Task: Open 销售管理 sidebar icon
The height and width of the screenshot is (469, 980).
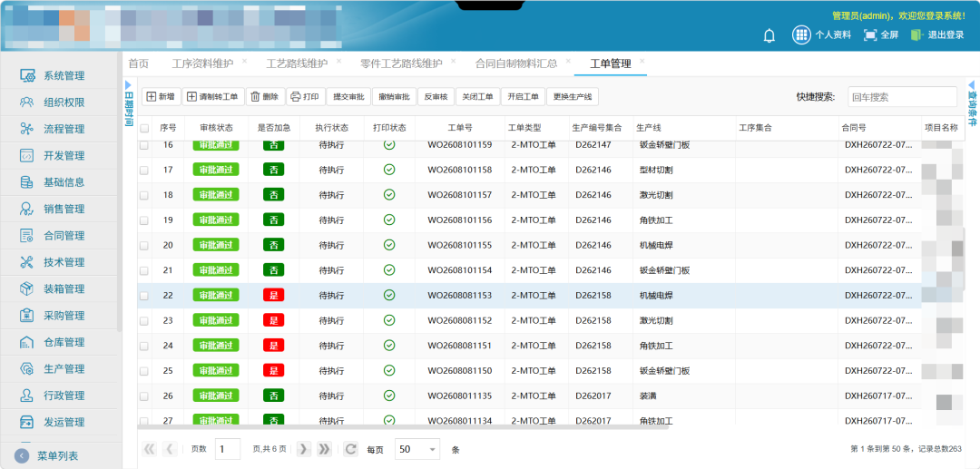Action: tap(27, 209)
